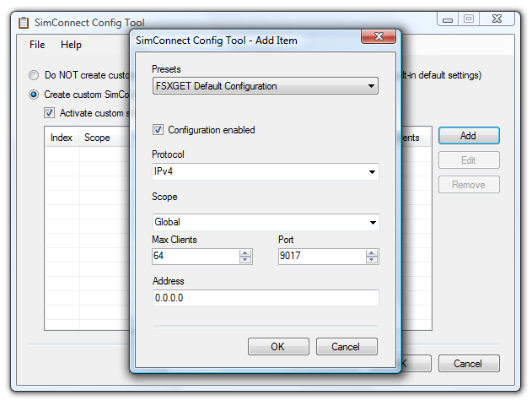Click Add button in main window

pyautogui.click(x=469, y=136)
